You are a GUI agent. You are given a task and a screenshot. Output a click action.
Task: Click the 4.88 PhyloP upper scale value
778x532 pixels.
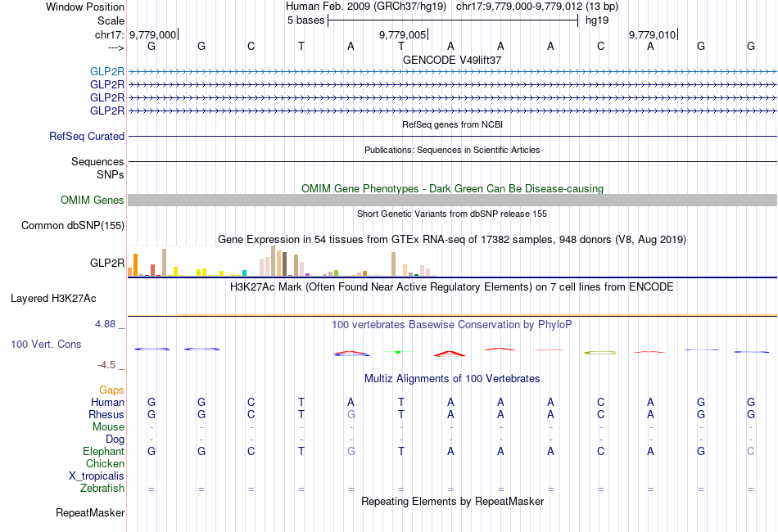tap(105, 324)
